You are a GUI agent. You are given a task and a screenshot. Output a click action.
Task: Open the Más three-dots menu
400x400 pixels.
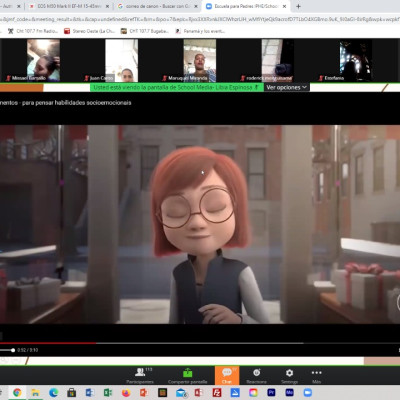point(317,376)
